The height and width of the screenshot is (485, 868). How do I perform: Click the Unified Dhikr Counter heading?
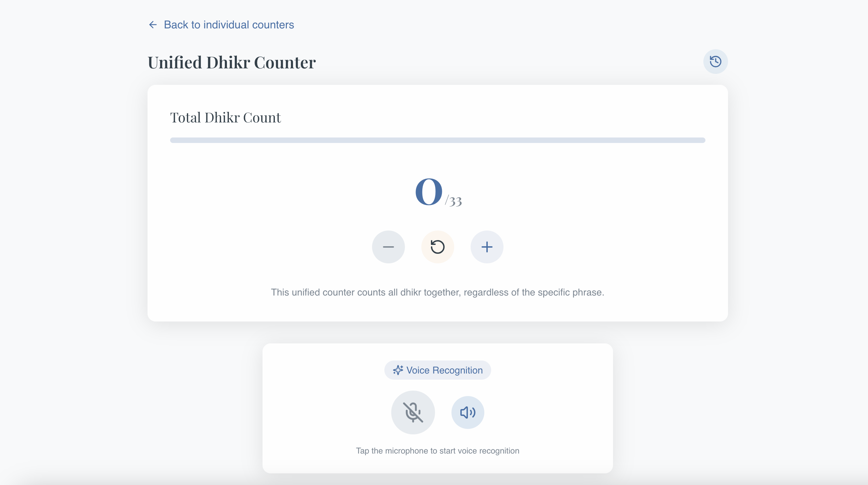(x=232, y=63)
